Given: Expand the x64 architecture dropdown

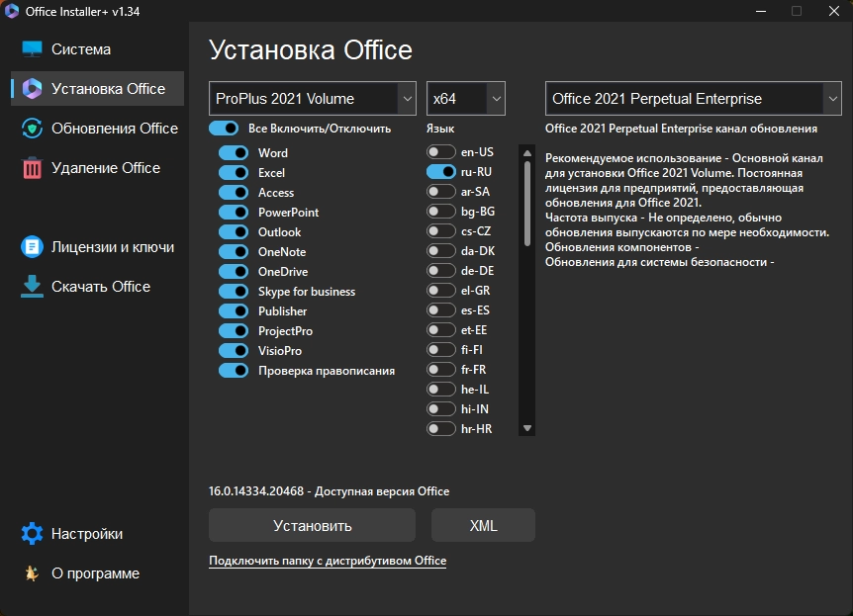Looking at the screenshot, I should [466, 99].
